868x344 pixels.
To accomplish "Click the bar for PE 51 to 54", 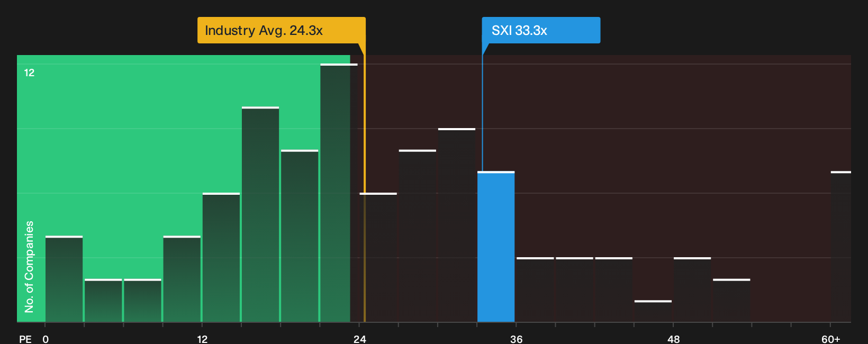I will [731, 301].
